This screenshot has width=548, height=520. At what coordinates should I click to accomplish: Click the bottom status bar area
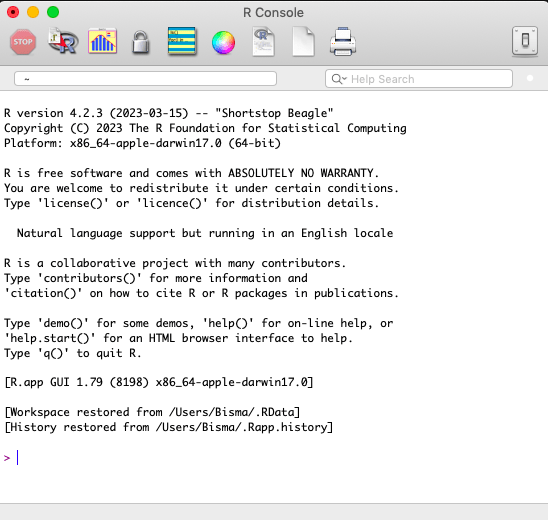point(274,512)
